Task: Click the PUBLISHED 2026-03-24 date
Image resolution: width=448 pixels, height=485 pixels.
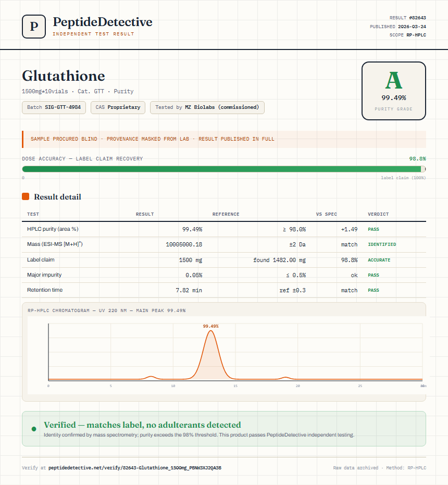Action: click(398, 27)
